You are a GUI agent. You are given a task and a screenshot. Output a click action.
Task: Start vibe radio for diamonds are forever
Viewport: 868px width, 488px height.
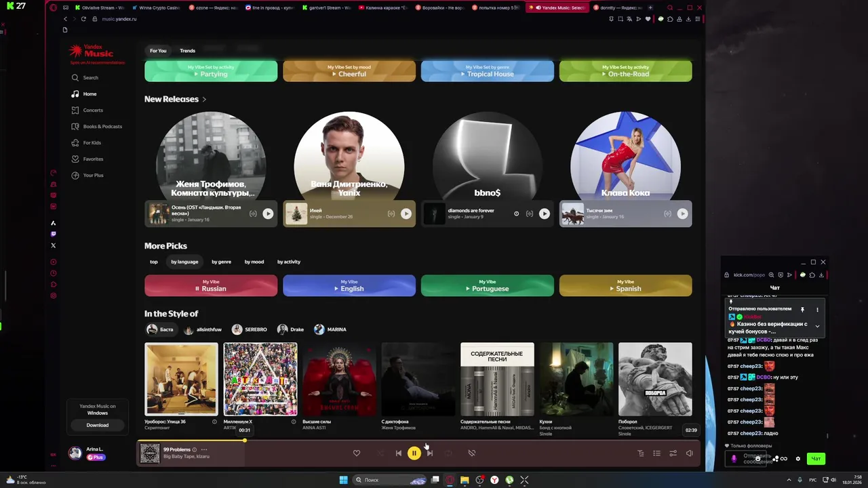coord(530,213)
